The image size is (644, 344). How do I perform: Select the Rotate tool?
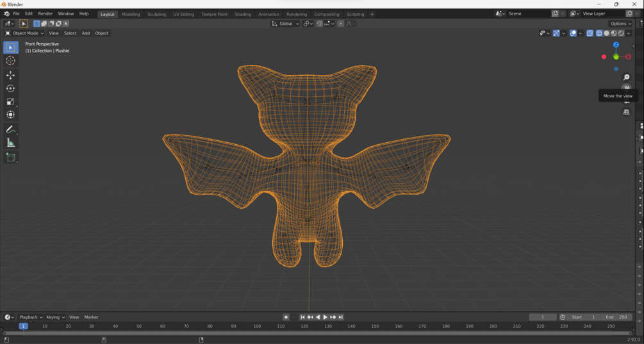(x=11, y=88)
